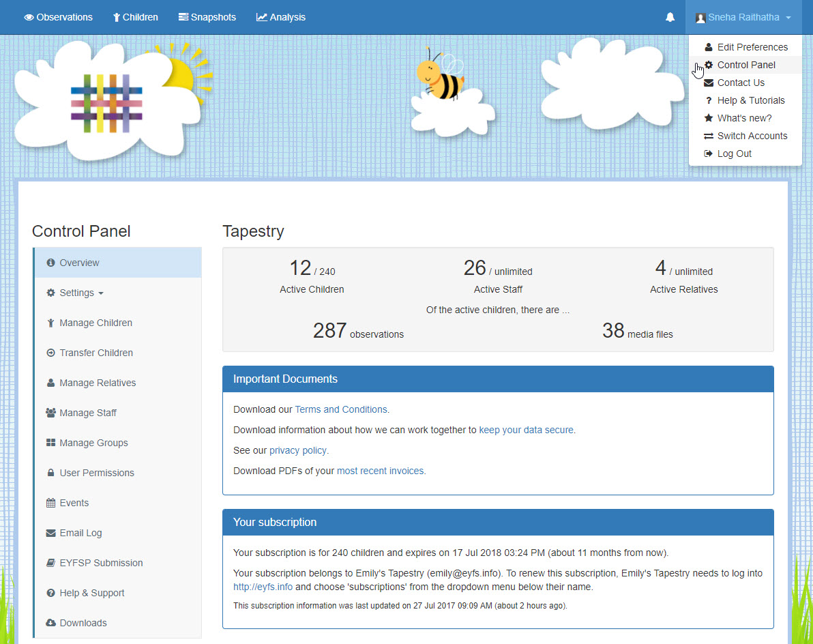Open the Terms and Conditions link
813x644 pixels.
(x=340, y=409)
